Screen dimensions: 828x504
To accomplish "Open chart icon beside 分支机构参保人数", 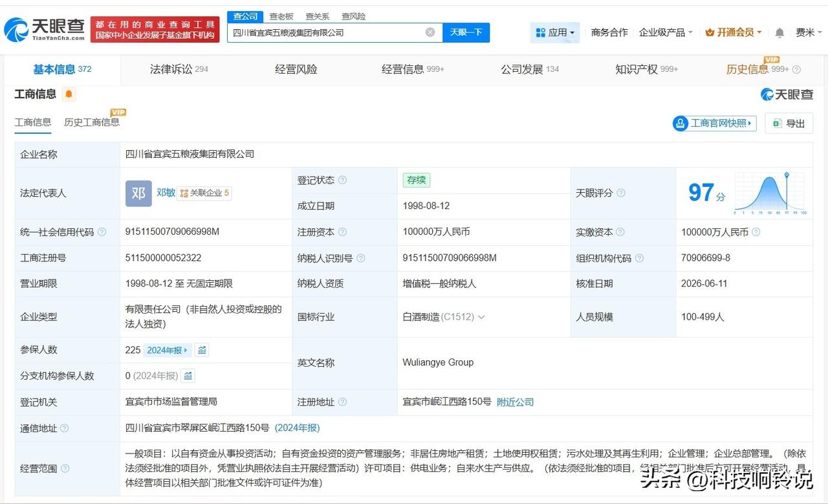I will click(x=188, y=376).
